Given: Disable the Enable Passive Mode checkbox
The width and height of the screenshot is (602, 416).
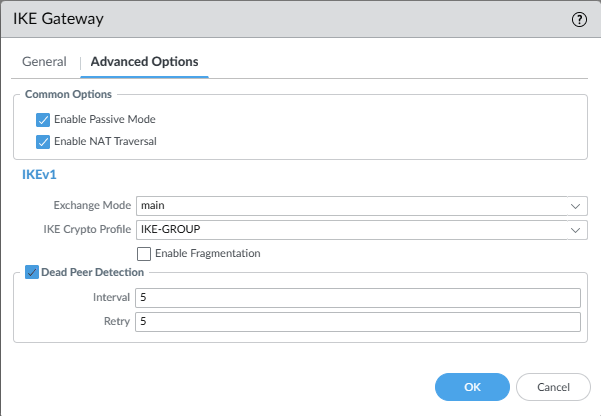Looking at the screenshot, I should [43, 119].
